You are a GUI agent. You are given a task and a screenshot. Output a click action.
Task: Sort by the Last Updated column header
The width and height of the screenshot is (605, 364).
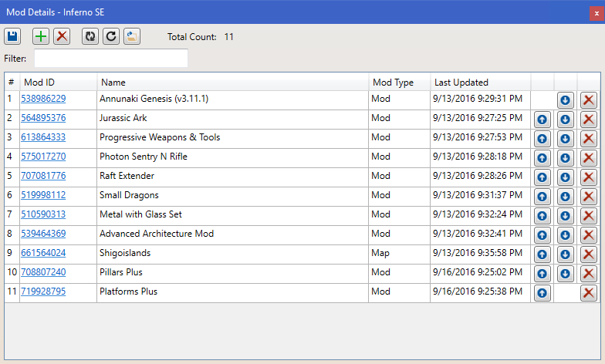tap(480, 82)
